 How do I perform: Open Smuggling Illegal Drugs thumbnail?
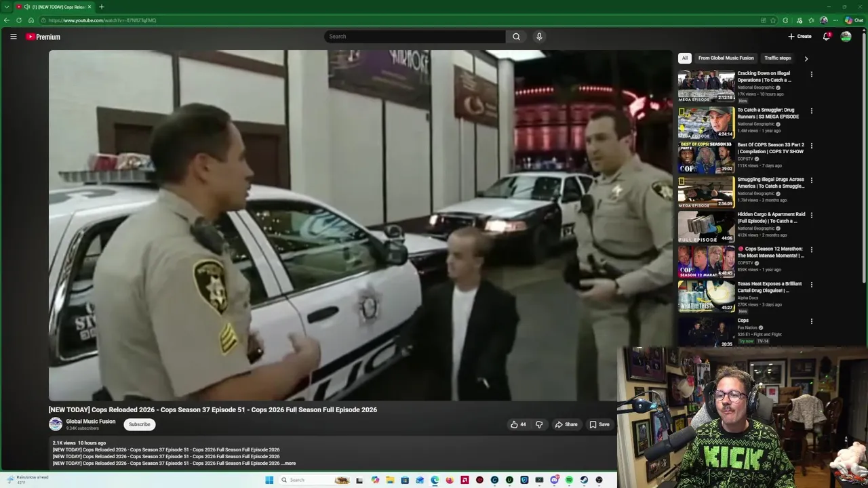pyautogui.click(x=706, y=192)
